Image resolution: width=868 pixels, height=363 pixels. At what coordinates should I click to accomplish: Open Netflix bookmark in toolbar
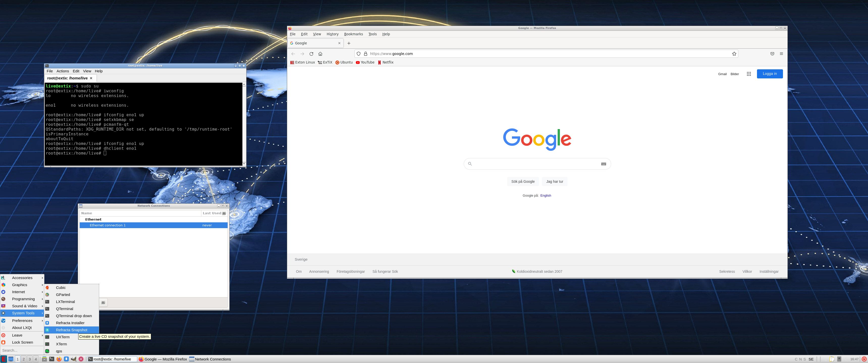[386, 62]
